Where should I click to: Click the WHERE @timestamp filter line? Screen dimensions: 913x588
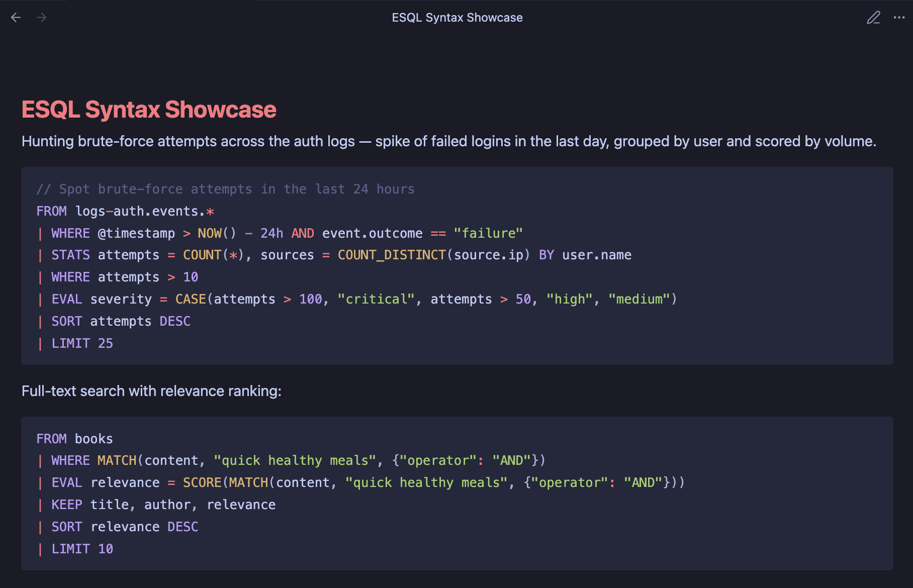pos(280,233)
